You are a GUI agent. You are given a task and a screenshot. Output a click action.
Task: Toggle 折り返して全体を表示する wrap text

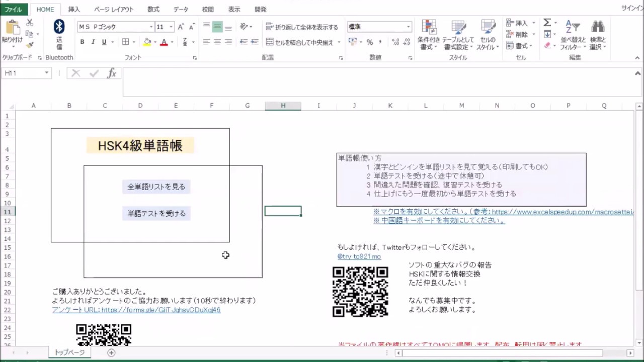pyautogui.click(x=302, y=27)
